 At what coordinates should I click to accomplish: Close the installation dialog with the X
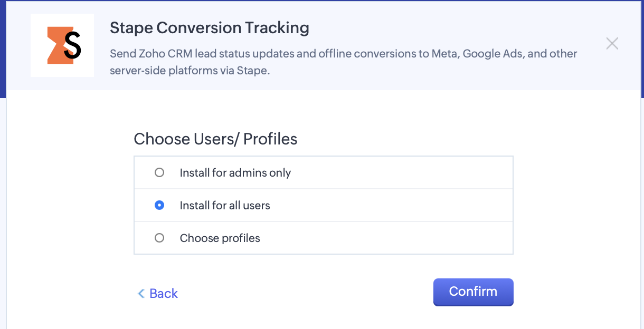coord(612,43)
